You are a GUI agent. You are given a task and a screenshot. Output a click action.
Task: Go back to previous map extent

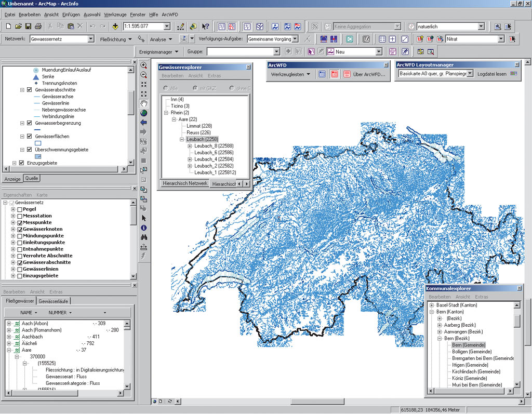click(x=144, y=123)
